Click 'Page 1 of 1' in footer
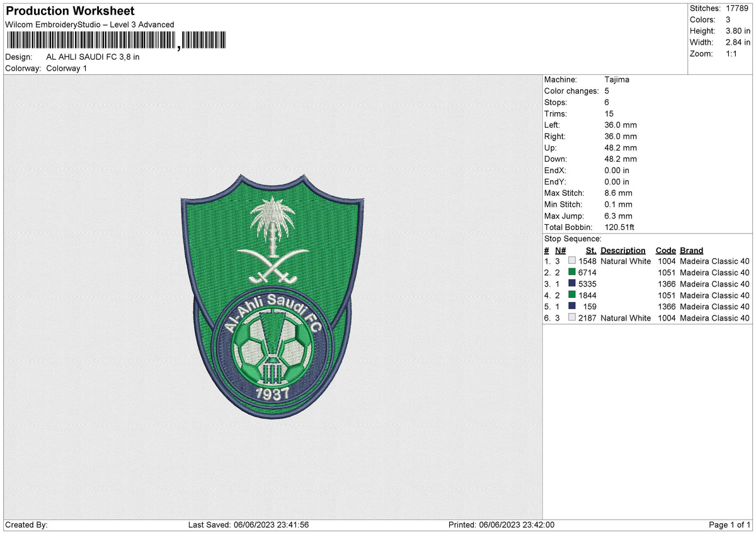This screenshot has height=534, width=756. pyautogui.click(x=730, y=525)
